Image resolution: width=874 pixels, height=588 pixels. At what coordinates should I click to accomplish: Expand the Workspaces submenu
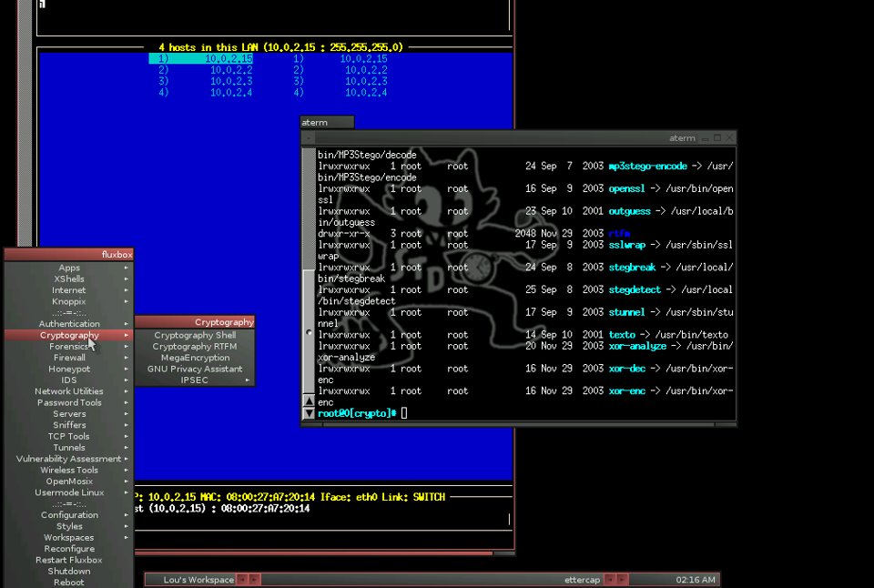click(x=68, y=537)
